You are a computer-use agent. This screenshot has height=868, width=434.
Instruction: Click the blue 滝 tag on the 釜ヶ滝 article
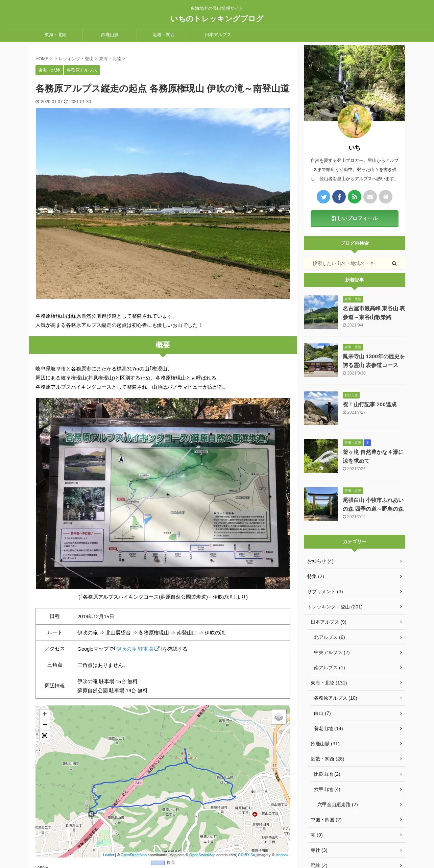[x=367, y=443]
